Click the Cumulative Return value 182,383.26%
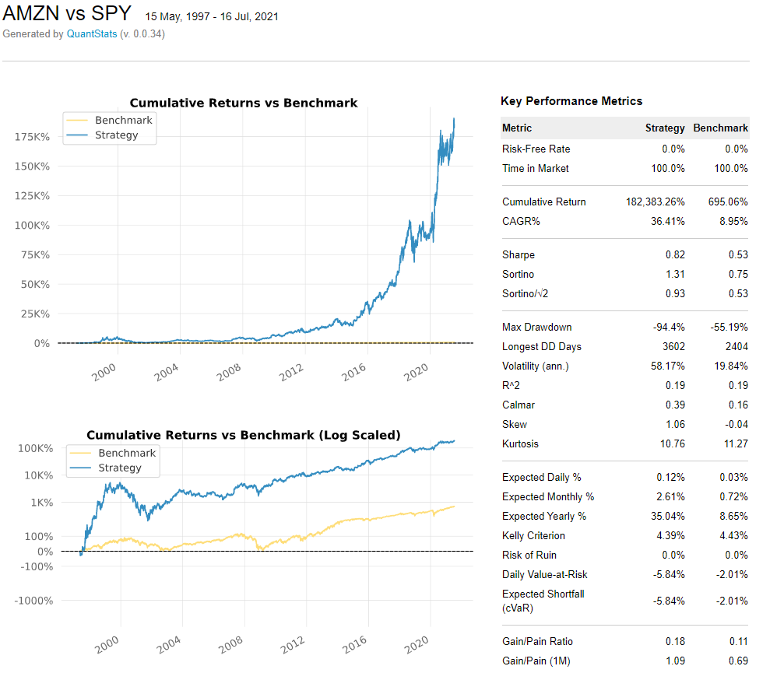784x673 pixels. [x=655, y=202]
